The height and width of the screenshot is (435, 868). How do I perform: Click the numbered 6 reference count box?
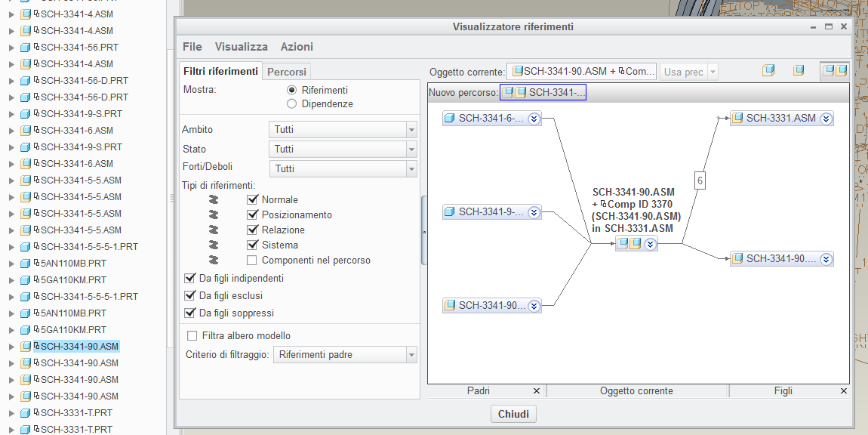pos(700,180)
